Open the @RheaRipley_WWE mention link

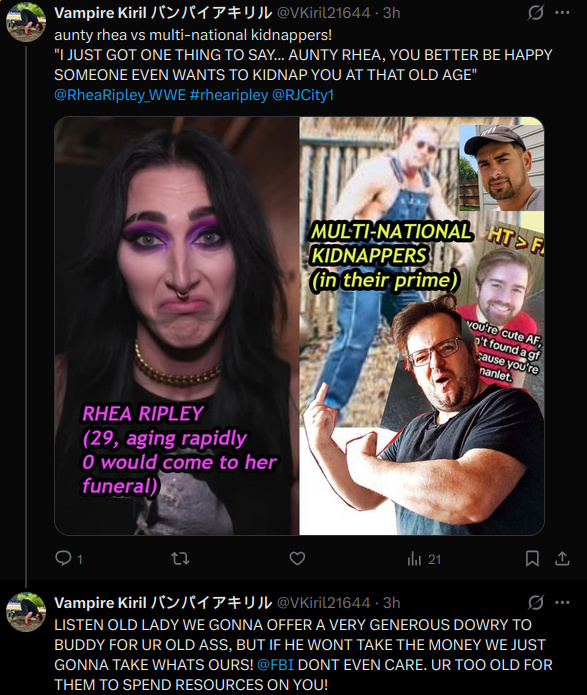click(x=120, y=95)
